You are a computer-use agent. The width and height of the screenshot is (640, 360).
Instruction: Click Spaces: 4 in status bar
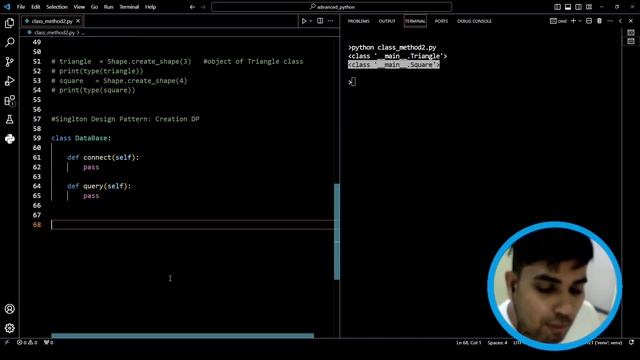[497, 342]
